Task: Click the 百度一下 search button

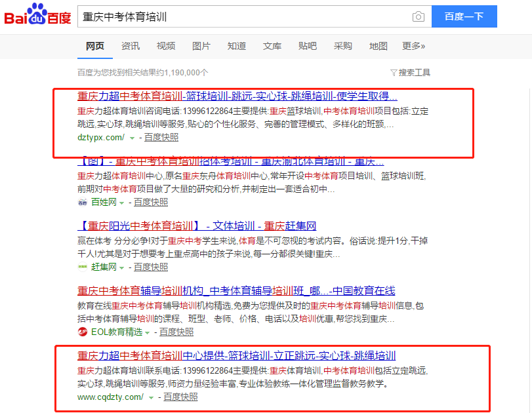Action: (464, 16)
